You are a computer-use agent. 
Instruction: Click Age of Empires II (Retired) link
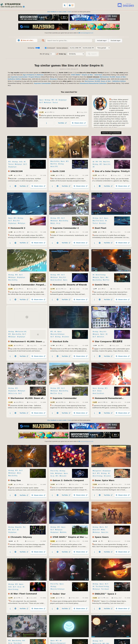tap(33, 75)
